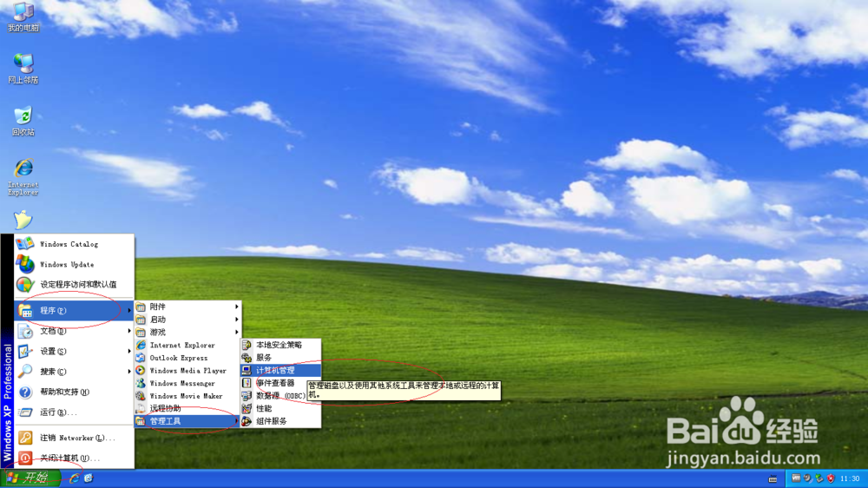Choose 注销 Networker(L)... in the Start menu
The image size is (868, 488).
point(74,438)
